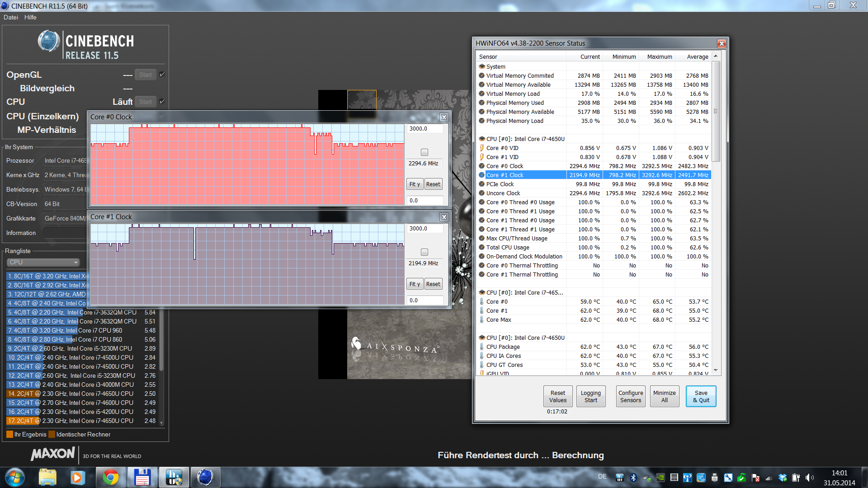The height and width of the screenshot is (488, 868).
Task: Open the Hilfe menu
Action: click(x=30, y=17)
